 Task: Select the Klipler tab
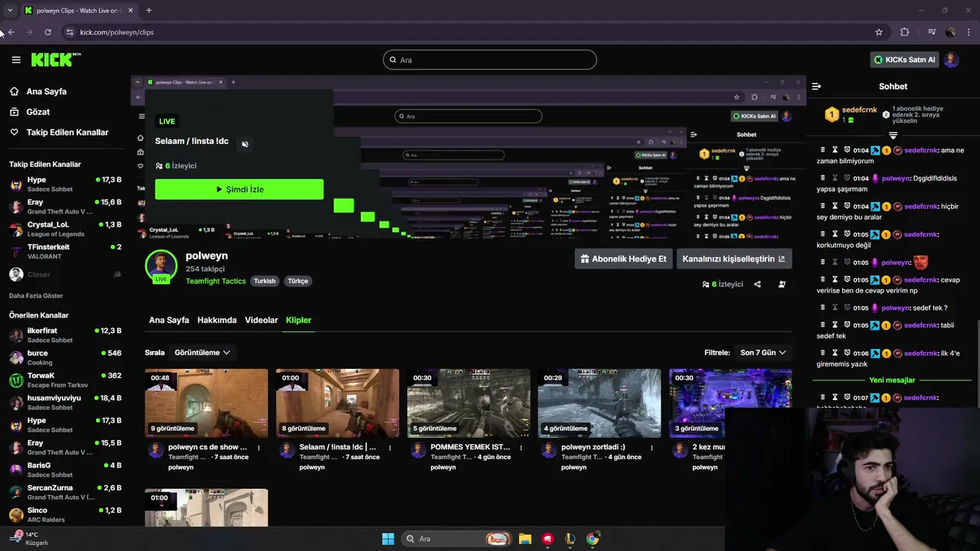point(299,320)
